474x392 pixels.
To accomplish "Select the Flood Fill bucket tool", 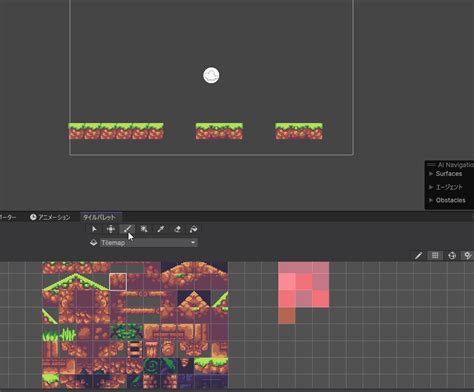I will point(193,229).
